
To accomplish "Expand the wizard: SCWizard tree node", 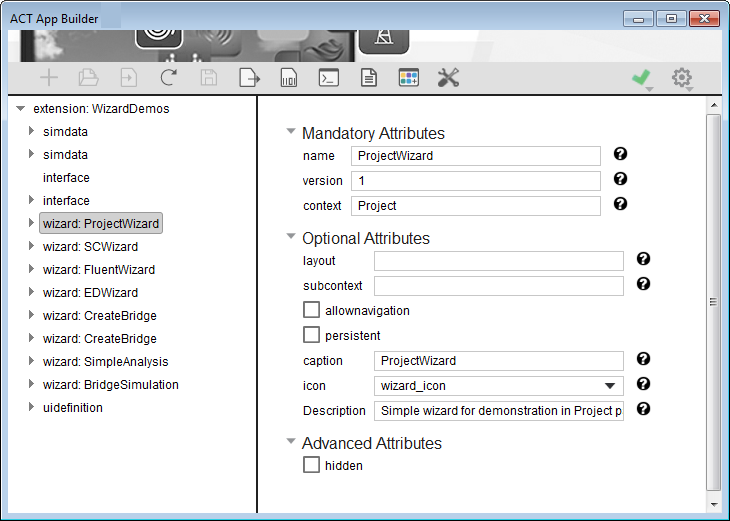I will point(31,246).
